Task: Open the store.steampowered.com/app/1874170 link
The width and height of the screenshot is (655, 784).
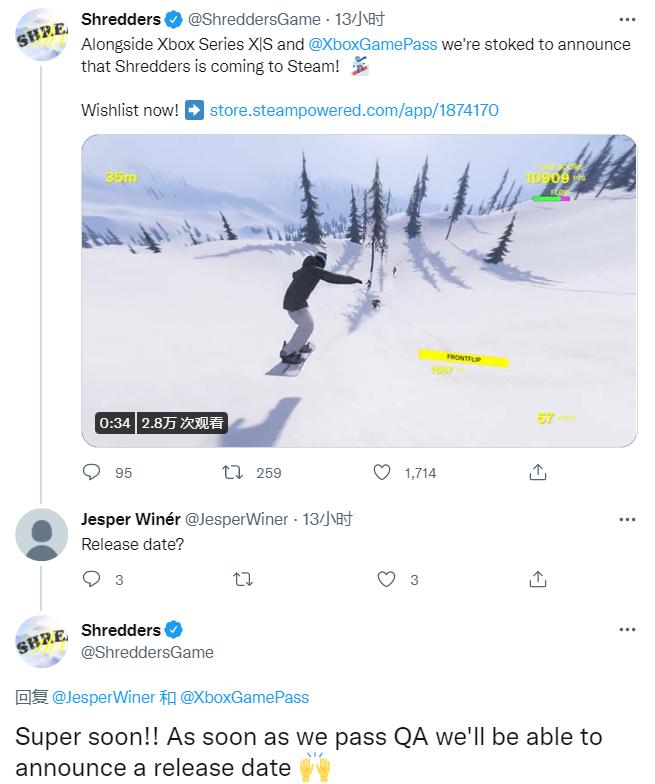Action: coord(354,110)
